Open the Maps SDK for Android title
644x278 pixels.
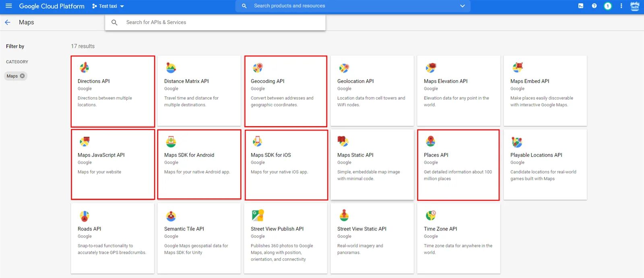pos(189,155)
